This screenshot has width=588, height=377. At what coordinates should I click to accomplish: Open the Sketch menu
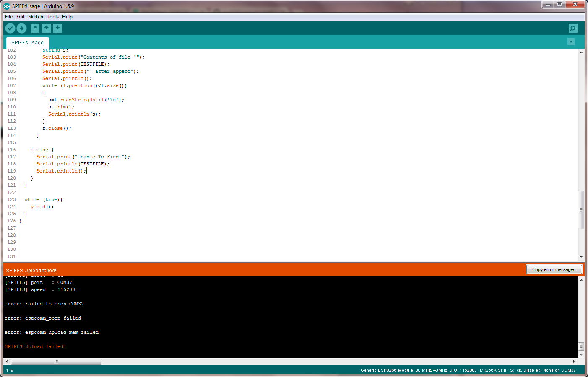click(36, 17)
